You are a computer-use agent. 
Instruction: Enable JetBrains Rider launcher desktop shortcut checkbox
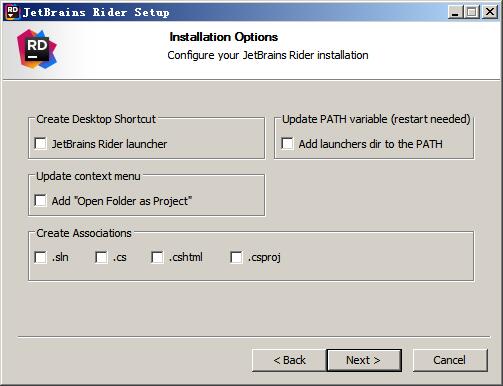coord(41,144)
